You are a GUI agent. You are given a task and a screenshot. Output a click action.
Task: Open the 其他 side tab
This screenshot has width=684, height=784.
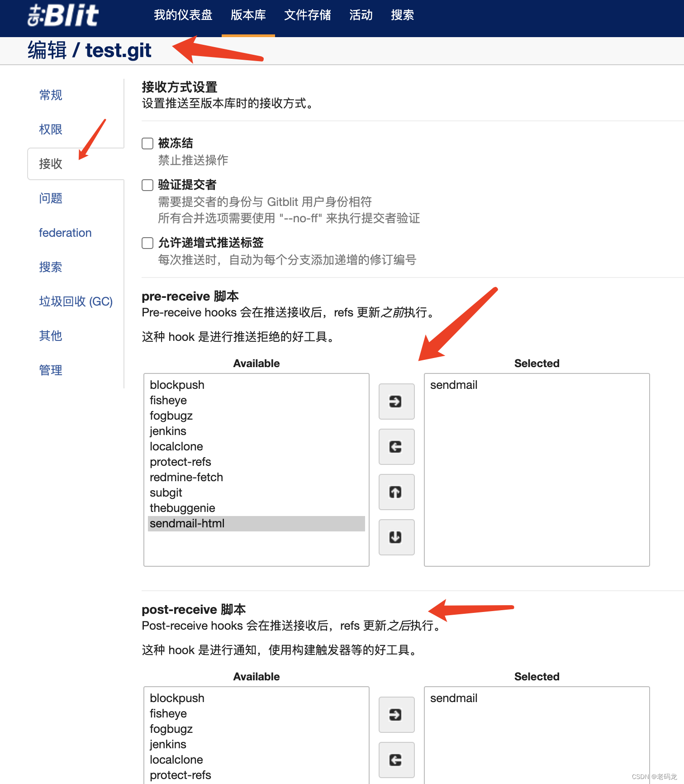(x=51, y=336)
